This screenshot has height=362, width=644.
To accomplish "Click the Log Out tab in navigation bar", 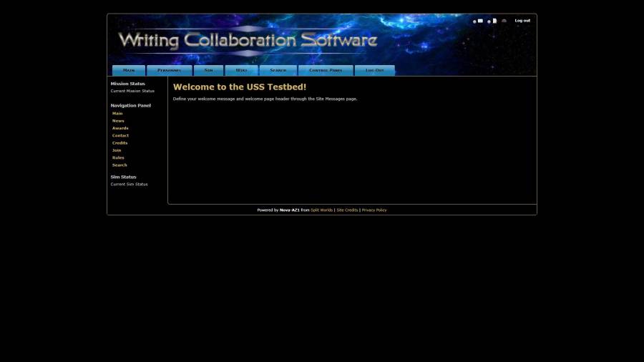I will pyautogui.click(x=374, y=70).
